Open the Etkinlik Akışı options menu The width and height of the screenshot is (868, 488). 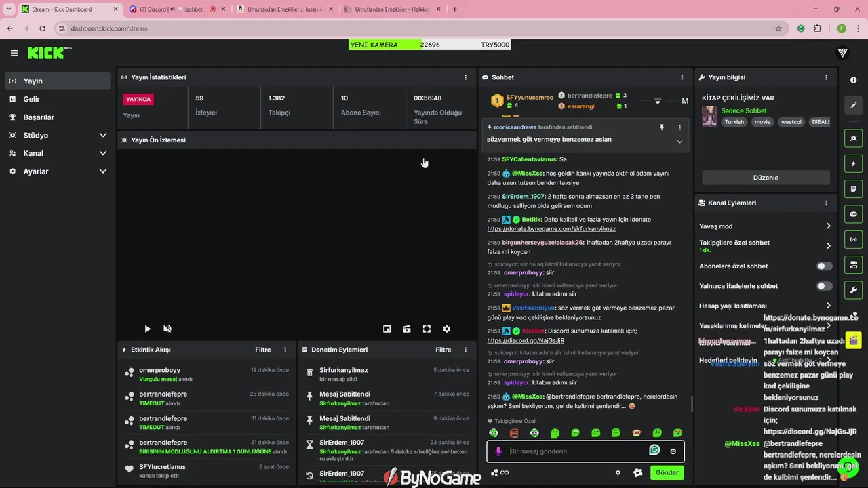tap(285, 350)
